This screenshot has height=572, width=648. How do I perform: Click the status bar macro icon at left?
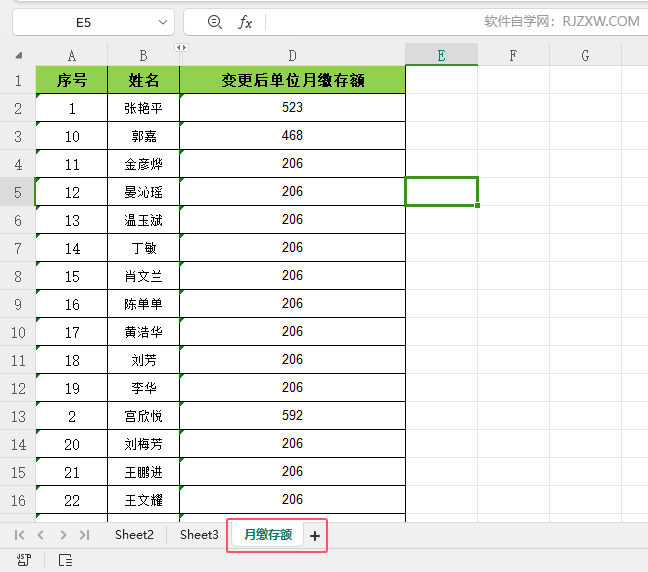coord(24,560)
